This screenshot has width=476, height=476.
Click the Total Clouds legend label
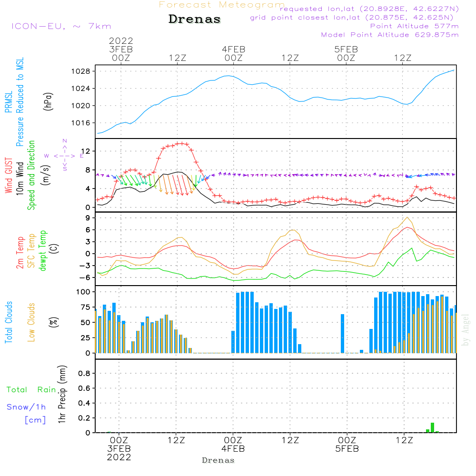pos(9,322)
